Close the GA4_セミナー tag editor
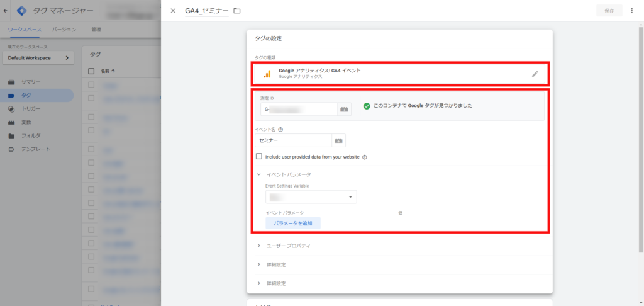Screen dimensions: 644x306 [x=173, y=11]
